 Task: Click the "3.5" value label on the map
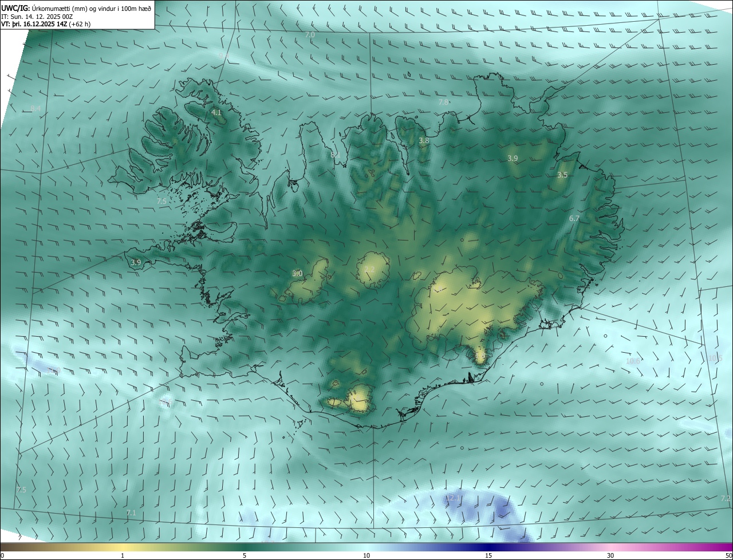tap(562, 175)
